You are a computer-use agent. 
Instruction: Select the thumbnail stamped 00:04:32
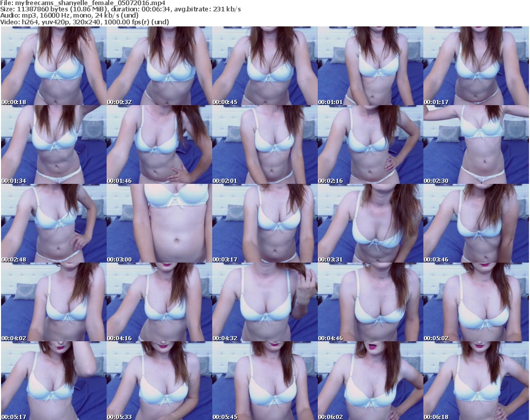[265, 302]
